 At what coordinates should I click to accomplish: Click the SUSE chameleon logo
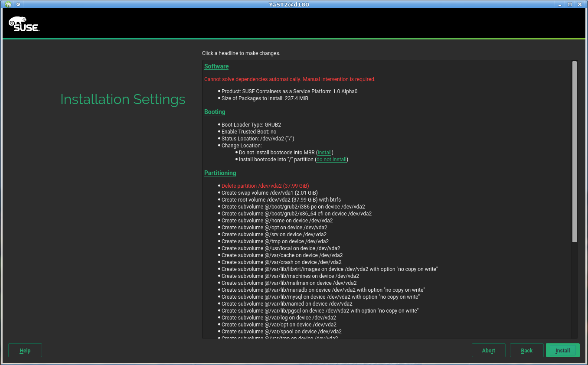pyautogui.click(x=24, y=24)
